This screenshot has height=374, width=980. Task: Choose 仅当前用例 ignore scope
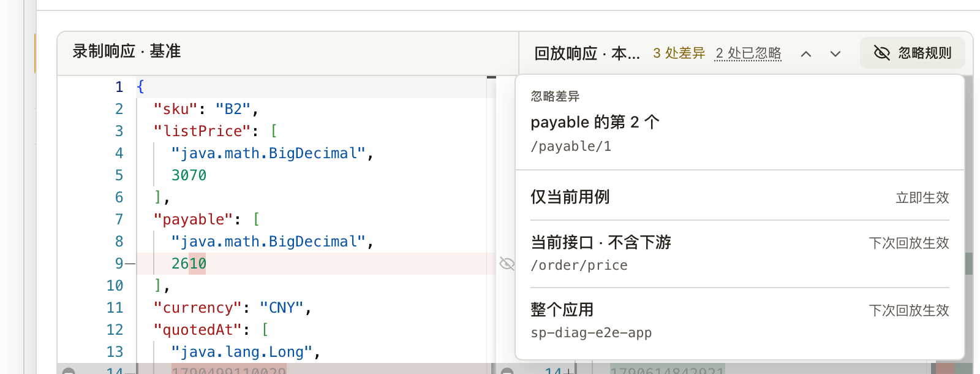point(740,197)
